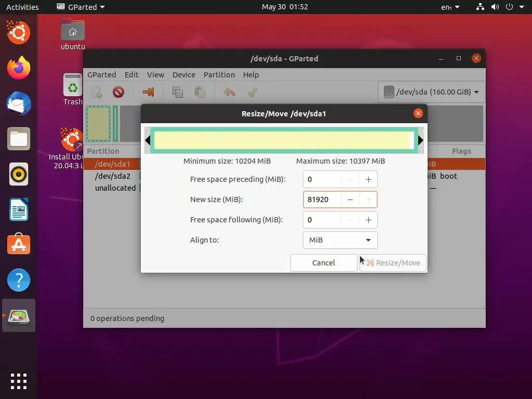Increase Free space following value
532x399 pixels.
[368, 220]
